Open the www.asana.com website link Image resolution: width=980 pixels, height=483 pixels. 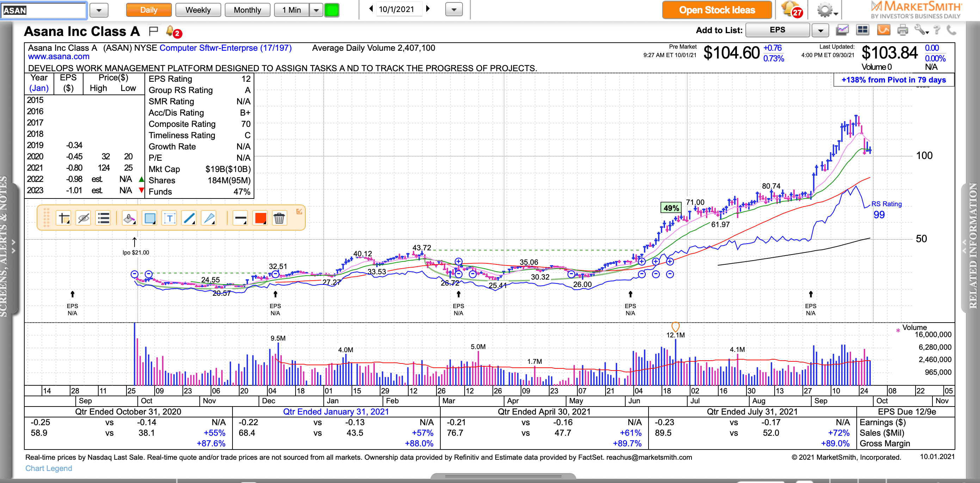click(x=58, y=56)
